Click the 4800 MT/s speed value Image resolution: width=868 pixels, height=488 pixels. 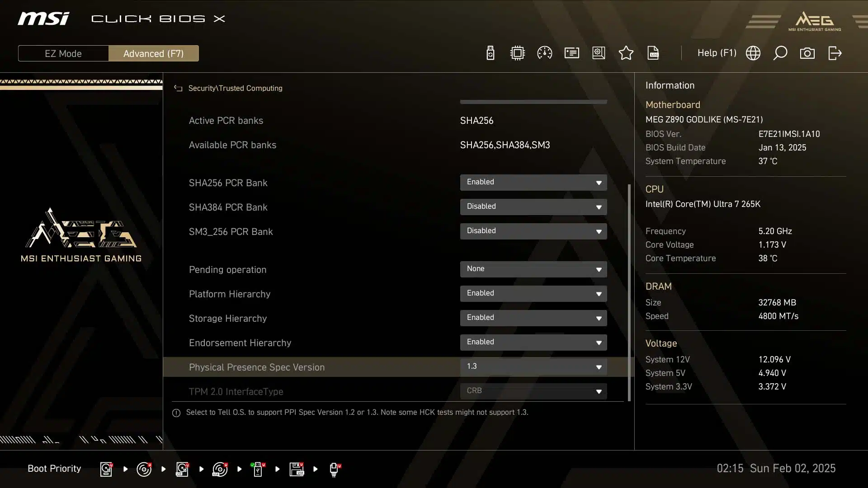pyautogui.click(x=778, y=316)
